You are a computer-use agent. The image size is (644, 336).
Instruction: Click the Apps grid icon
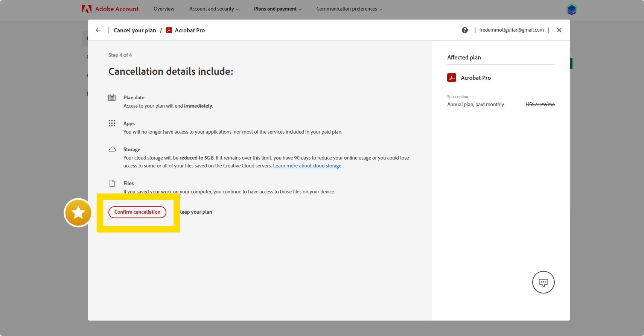tap(112, 123)
